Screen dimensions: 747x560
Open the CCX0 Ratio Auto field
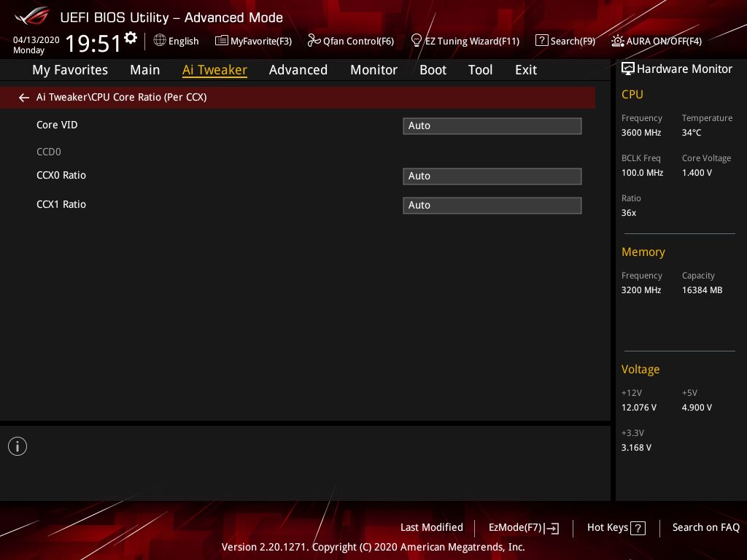point(492,176)
